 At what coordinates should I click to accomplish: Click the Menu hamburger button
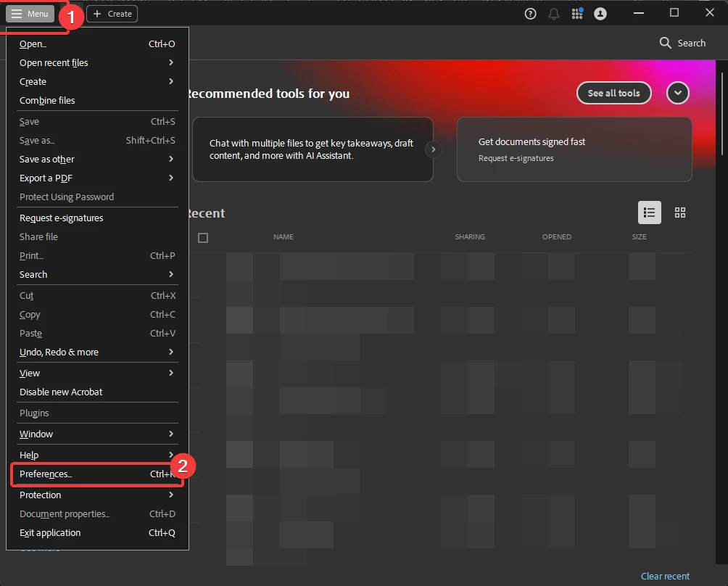30,14
